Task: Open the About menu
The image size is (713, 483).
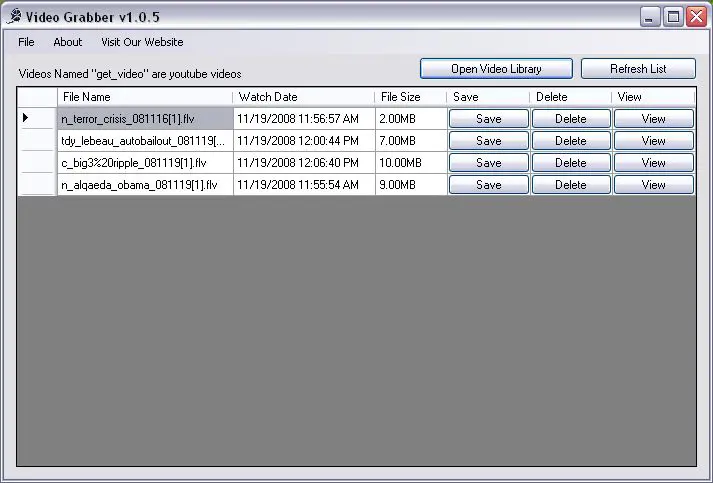Action: [68, 42]
